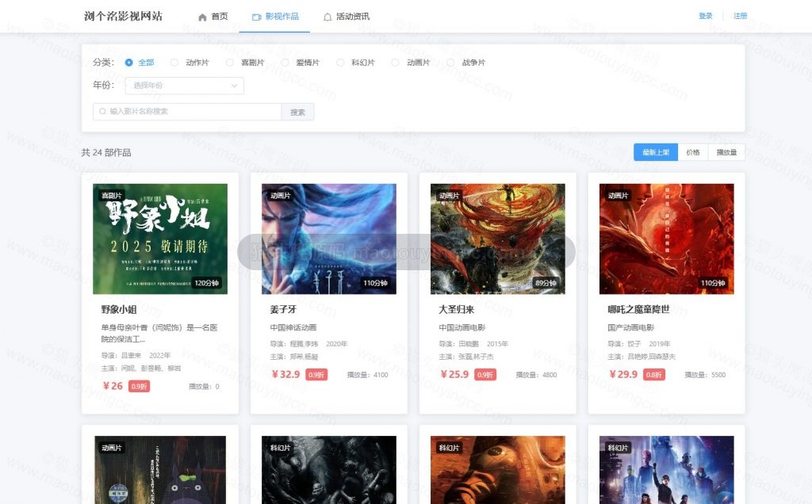Image resolution: width=812 pixels, height=504 pixels.
Task: Open the 大圣归来 movie poster
Action: [498, 239]
